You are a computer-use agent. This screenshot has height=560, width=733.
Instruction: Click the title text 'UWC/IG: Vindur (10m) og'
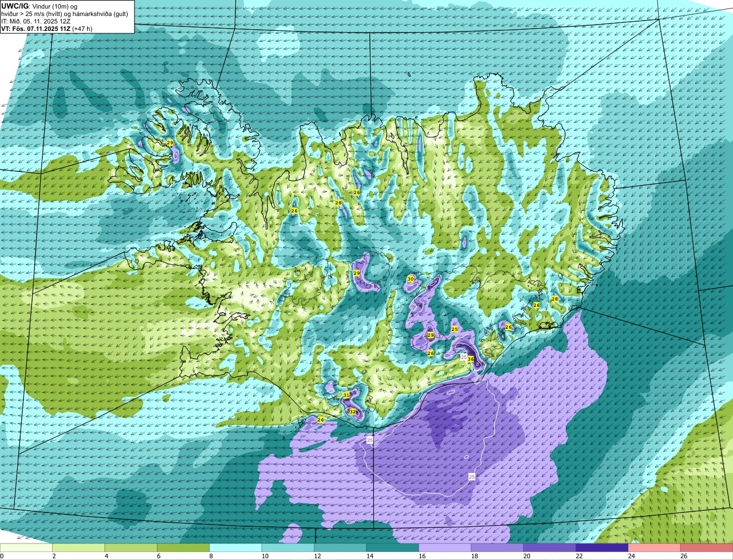coord(39,6)
